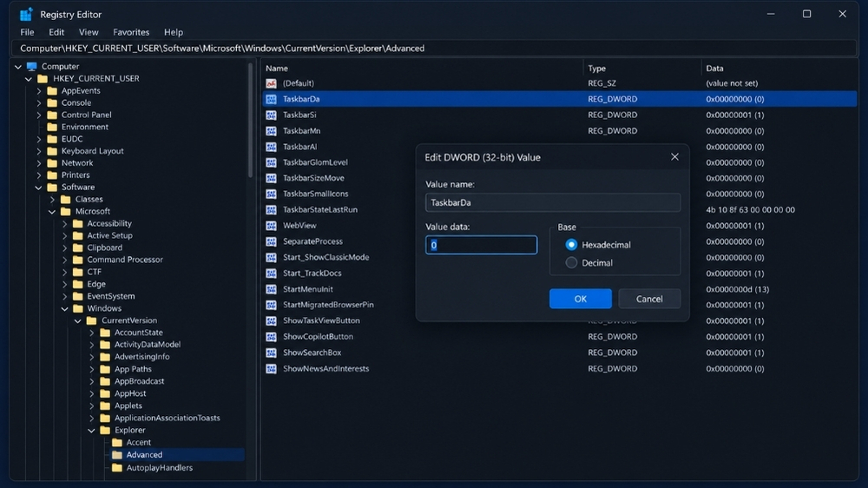Click the Explorer key folder icon
The width and height of the screenshot is (868, 488).
[105, 431]
